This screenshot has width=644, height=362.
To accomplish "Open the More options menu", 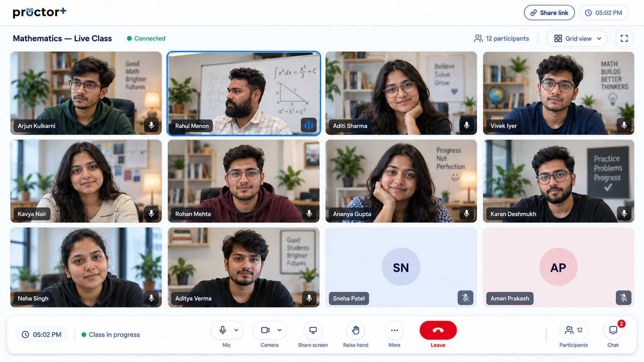I will pos(394,330).
